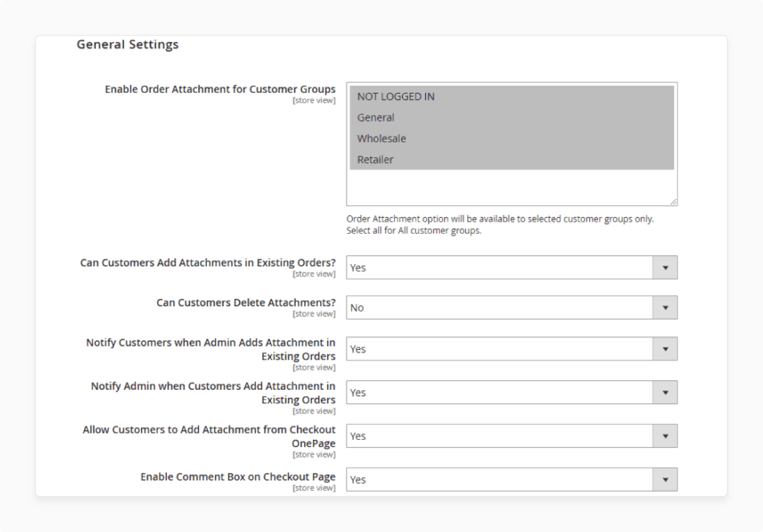Click resize handle of customer groups list
Screen dimensions: 763x532
click(673, 202)
